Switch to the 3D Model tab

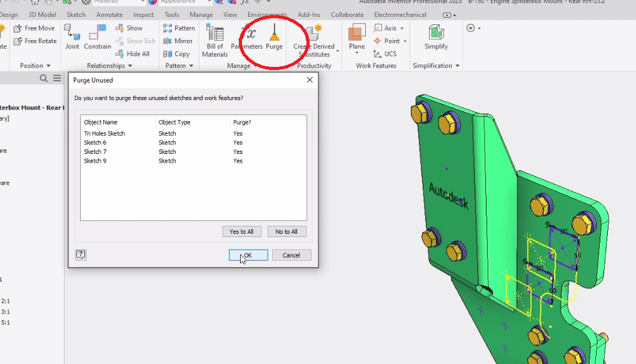click(42, 14)
